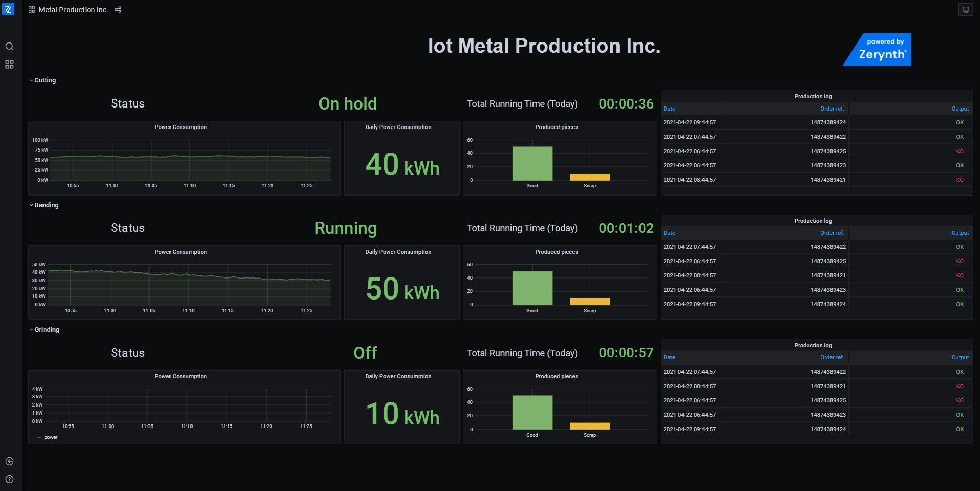Viewport: 980px width, 491px height.
Task: Open the Bending Power Consumption panel menu
Action: point(181,251)
